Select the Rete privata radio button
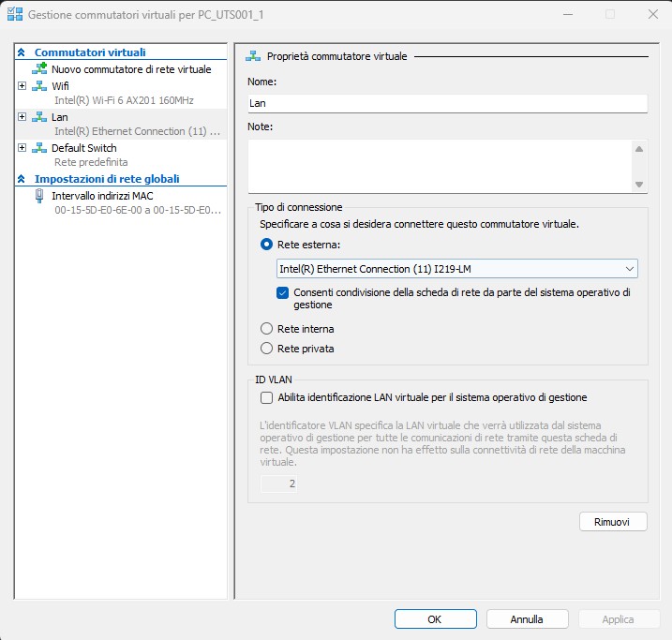This screenshot has height=640, width=672. tap(267, 349)
